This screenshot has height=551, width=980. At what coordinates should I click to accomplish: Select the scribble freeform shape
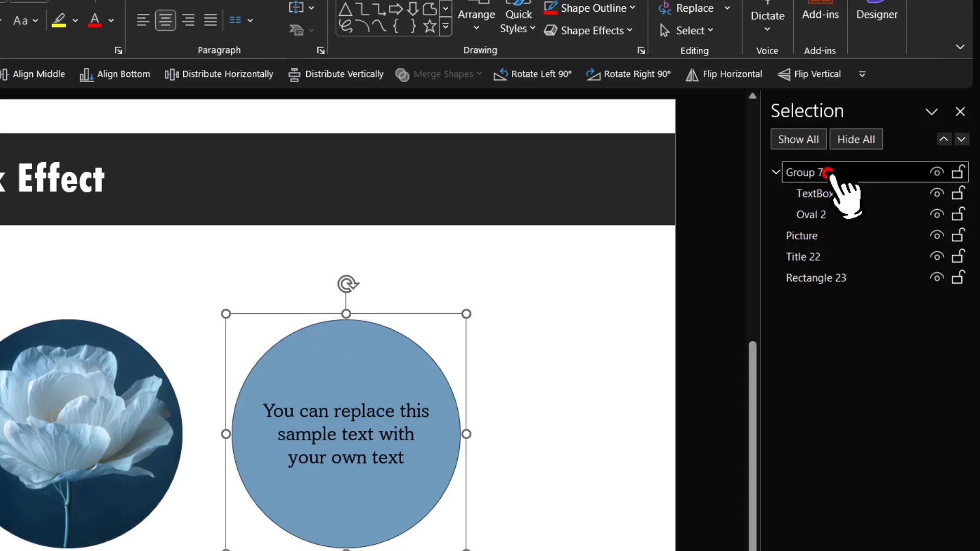[345, 26]
